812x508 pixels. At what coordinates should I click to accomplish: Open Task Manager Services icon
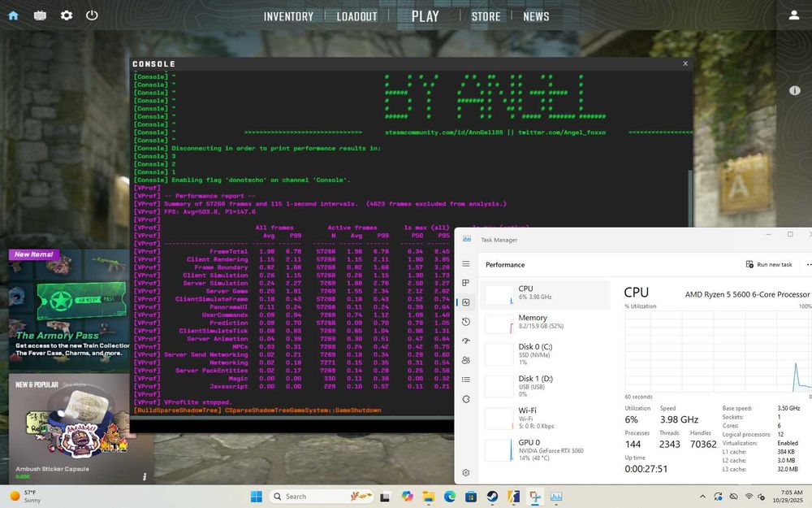(x=465, y=399)
